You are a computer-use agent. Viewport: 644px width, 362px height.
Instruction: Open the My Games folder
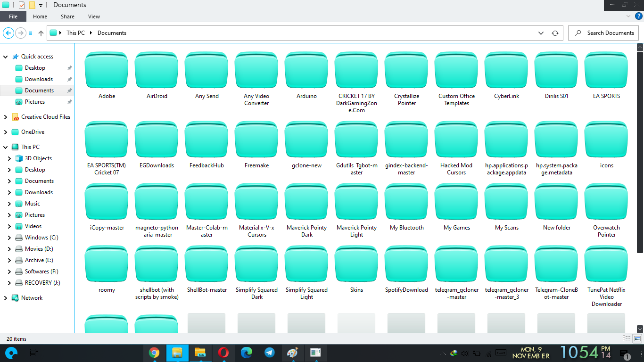[456, 201]
